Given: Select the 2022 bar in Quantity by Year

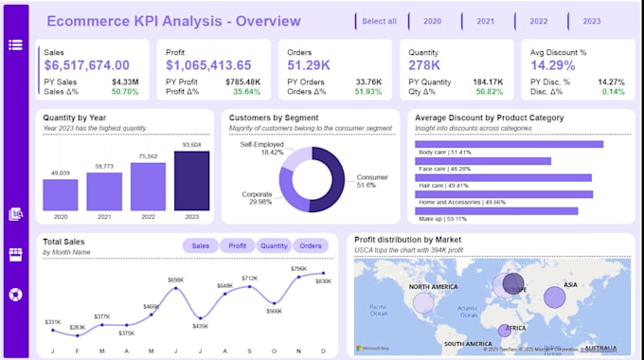Looking at the screenshot, I should tap(149, 187).
